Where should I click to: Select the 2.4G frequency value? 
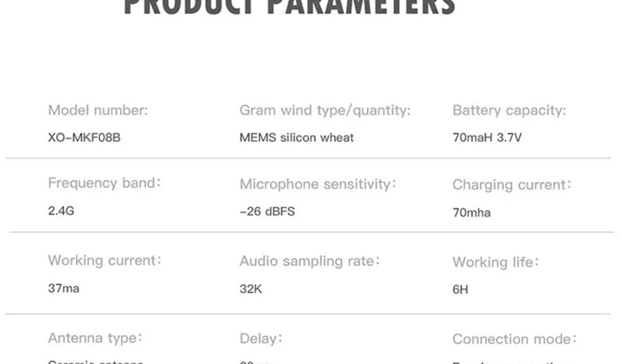61,211
